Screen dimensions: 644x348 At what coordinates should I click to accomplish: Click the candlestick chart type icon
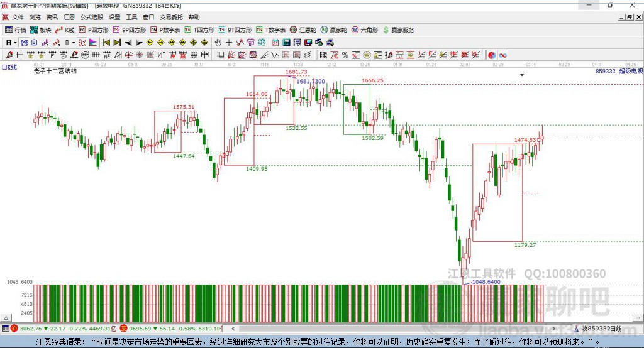(x=67, y=43)
